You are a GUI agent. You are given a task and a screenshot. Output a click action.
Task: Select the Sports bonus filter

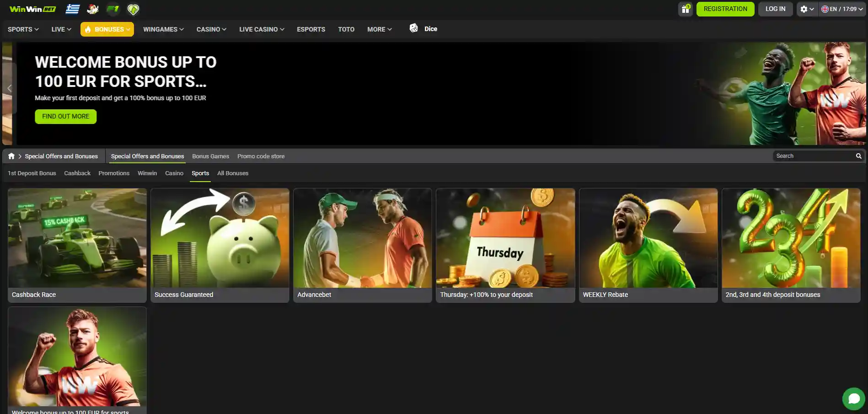(200, 173)
